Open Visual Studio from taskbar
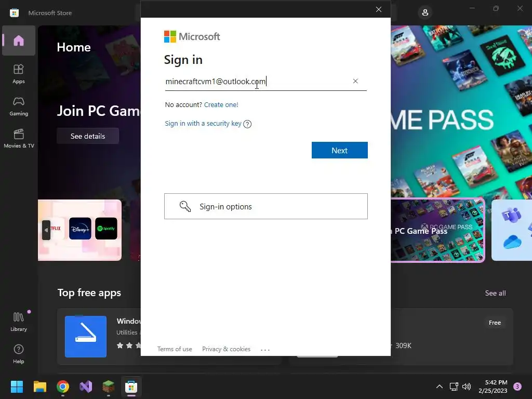This screenshot has width=532, height=399. 86,387
